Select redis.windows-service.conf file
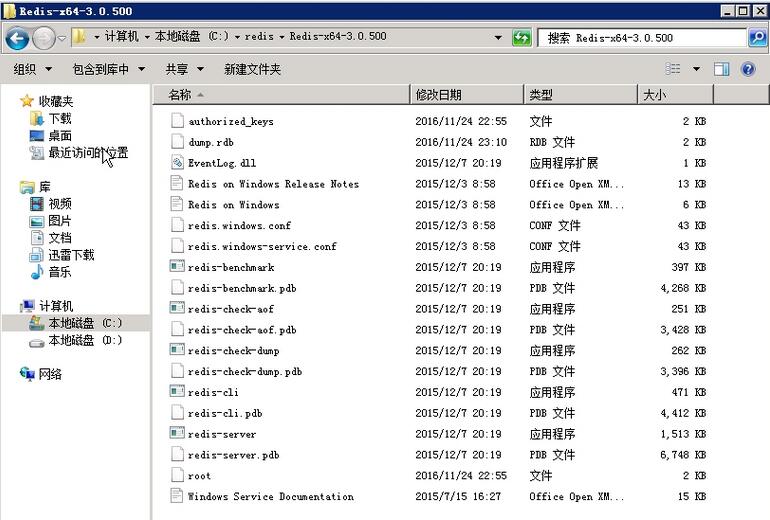Viewport: 770px width, 520px height. (x=262, y=246)
